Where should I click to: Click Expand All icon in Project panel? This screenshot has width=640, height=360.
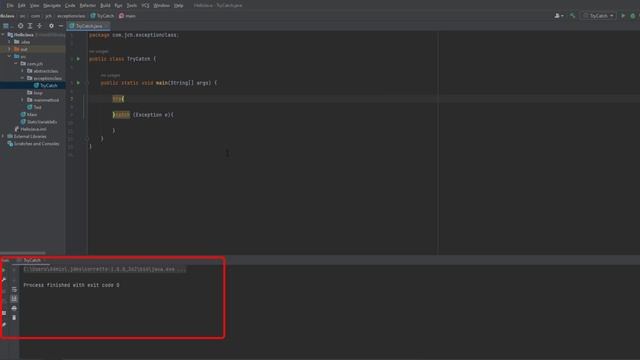pyautogui.click(x=30, y=26)
